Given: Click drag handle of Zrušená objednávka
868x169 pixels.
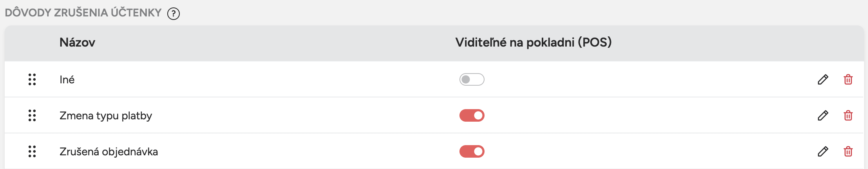Looking at the screenshot, I should click(32, 151).
